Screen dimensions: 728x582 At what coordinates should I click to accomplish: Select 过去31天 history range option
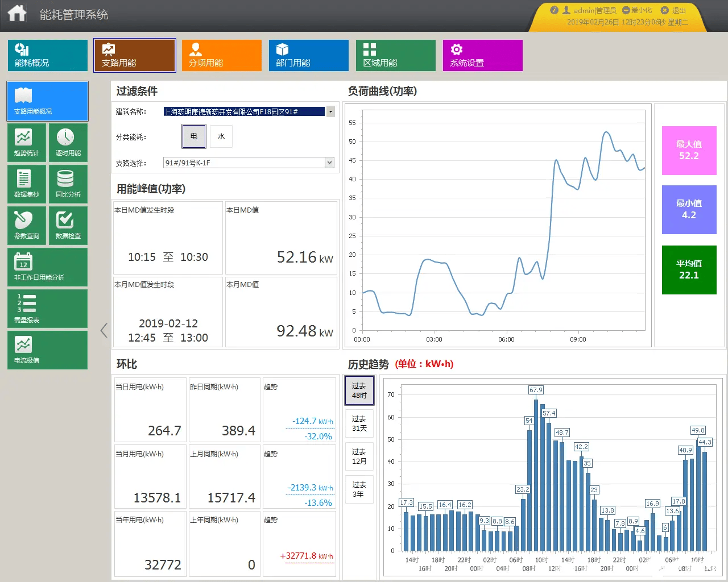pos(359,423)
